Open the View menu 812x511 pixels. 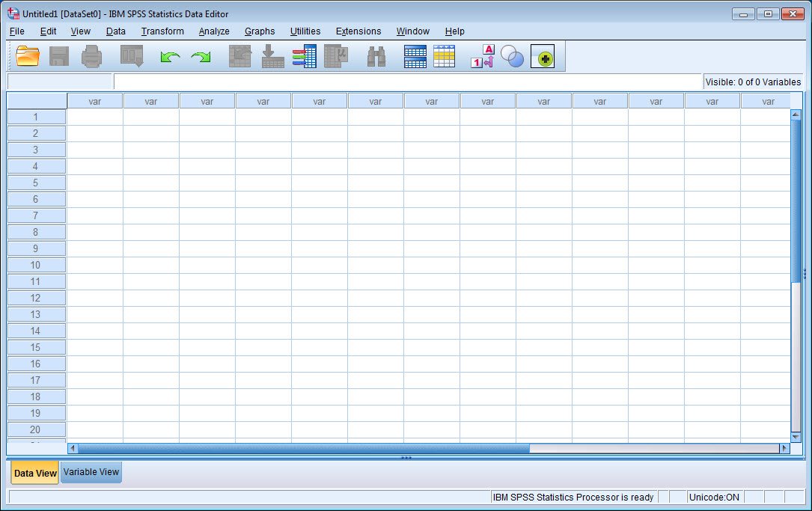tap(80, 31)
